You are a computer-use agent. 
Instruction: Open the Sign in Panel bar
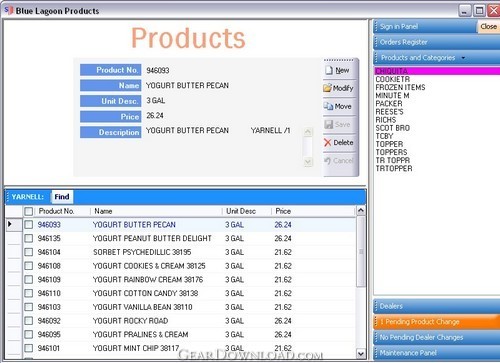425,26
